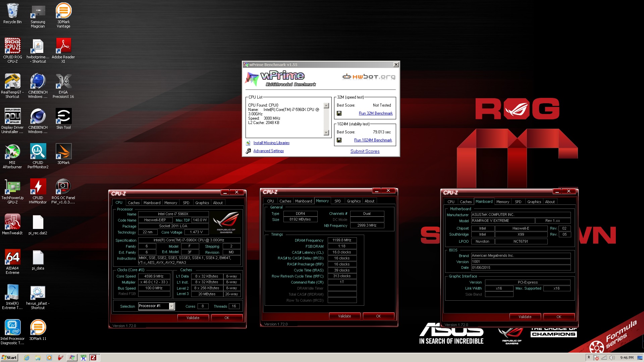This screenshot has height=362, width=644.
Task: Open the Super PI taskbar icon
Action: pos(84,358)
